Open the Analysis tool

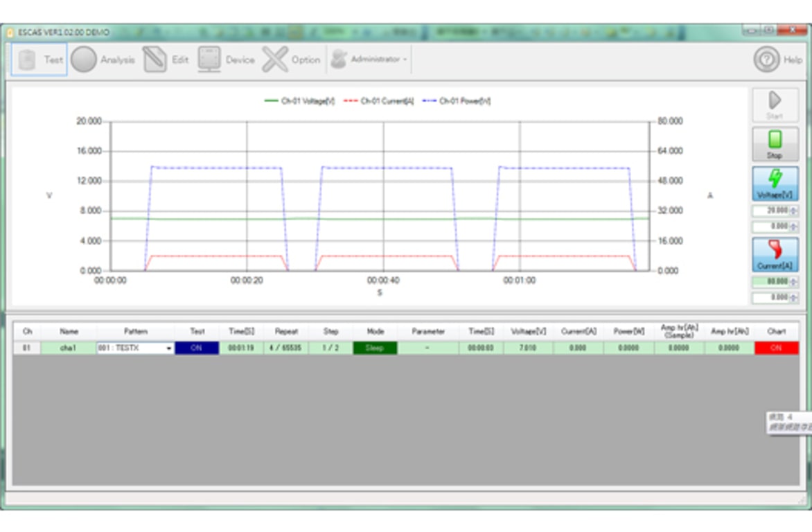pos(103,60)
